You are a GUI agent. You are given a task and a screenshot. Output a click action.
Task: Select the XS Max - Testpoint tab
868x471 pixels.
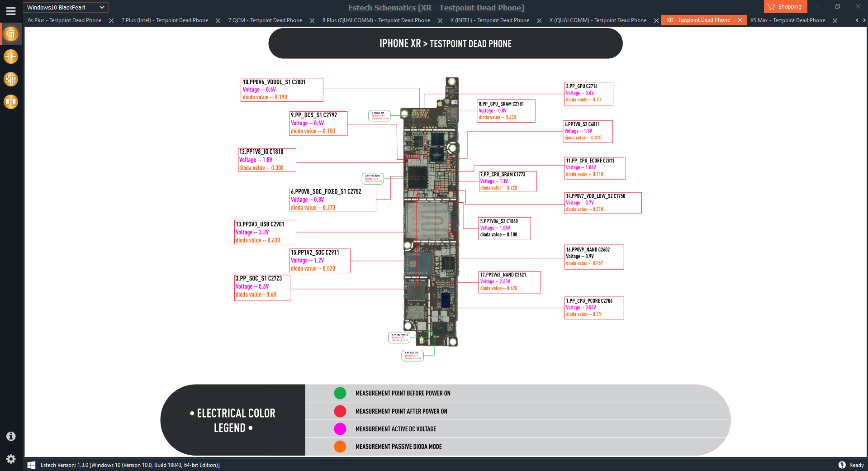787,20
